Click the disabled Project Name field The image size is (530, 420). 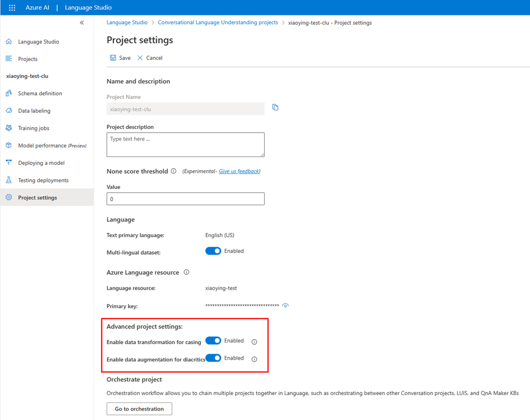pyautogui.click(x=186, y=109)
